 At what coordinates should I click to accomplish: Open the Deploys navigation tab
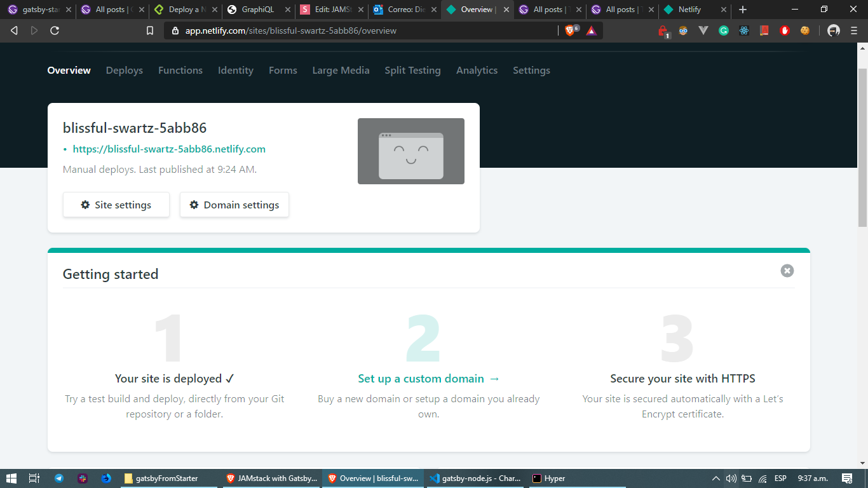[x=125, y=71]
